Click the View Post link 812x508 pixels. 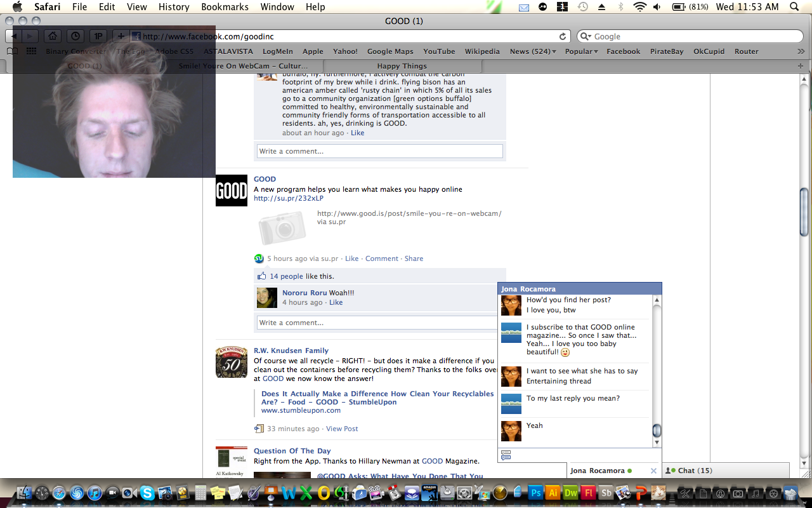pos(342,429)
